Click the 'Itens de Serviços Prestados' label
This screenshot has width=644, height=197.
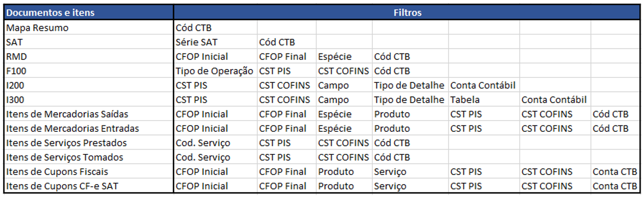point(66,143)
